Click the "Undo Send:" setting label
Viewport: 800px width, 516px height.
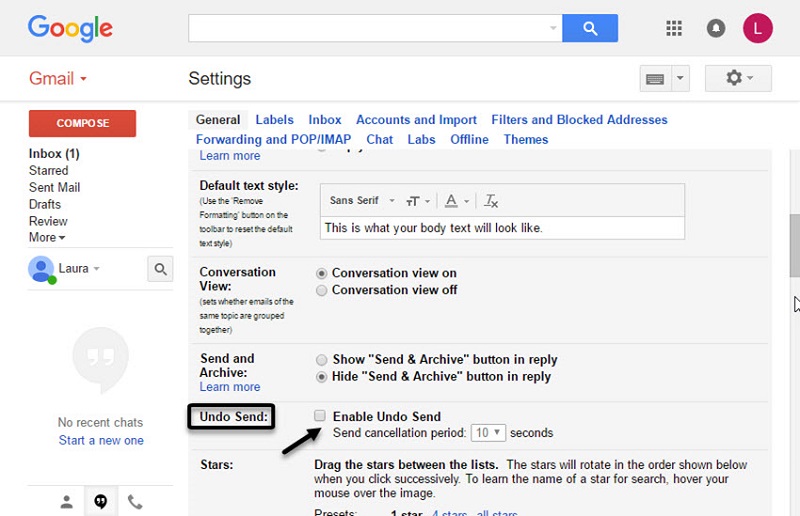coord(233,416)
